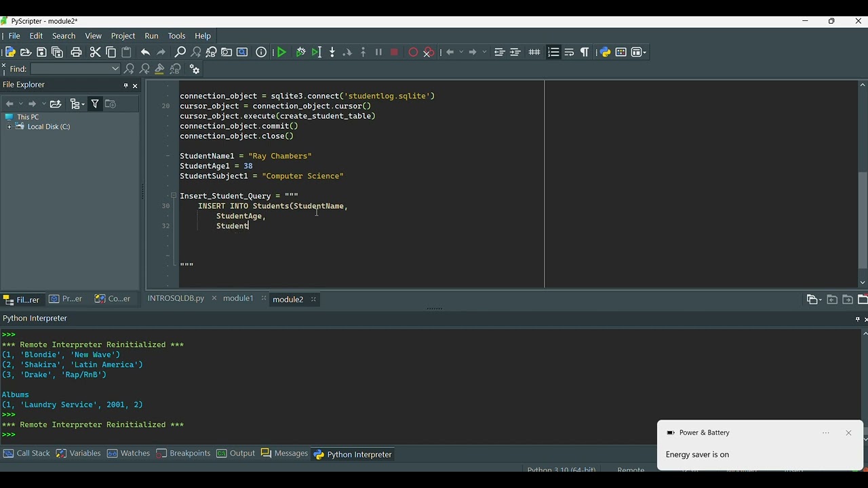The height and width of the screenshot is (488, 868).
Task: Toggle word wrap in the editor
Action: pos(569,52)
